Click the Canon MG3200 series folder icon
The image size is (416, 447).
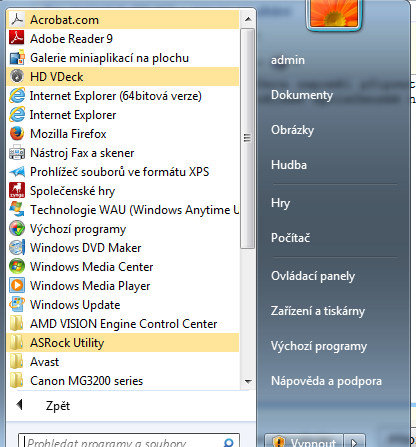coord(17,381)
